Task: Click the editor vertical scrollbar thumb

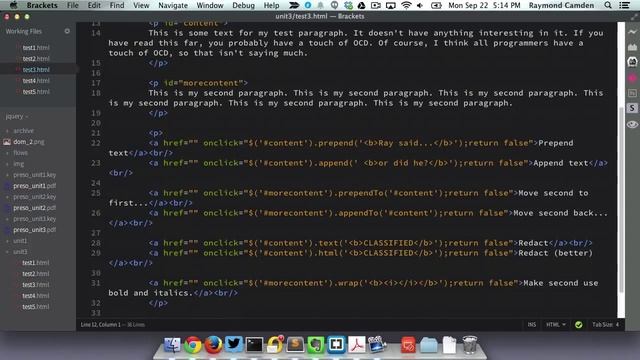Action: tap(621, 199)
